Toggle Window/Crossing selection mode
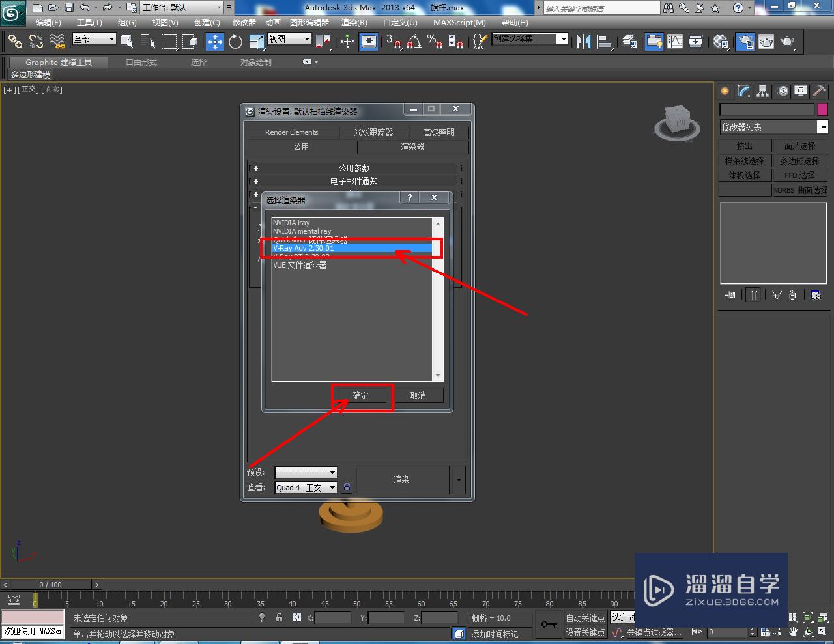This screenshot has width=834, height=644. click(190, 42)
